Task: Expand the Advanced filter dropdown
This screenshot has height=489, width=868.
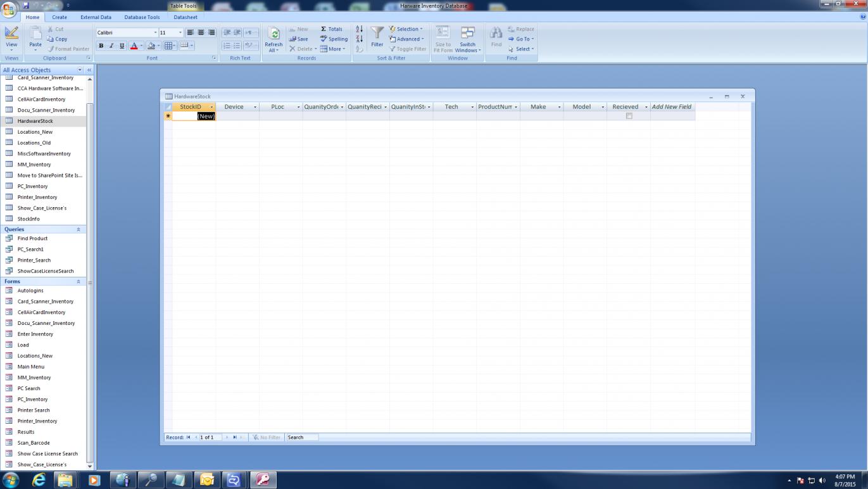Action: pyautogui.click(x=406, y=39)
